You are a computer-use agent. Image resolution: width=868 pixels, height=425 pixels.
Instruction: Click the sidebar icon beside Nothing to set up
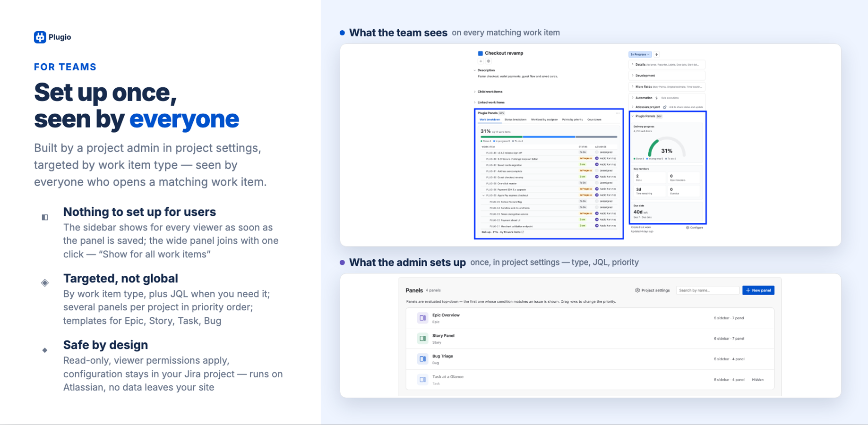pyautogui.click(x=45, y=217)
